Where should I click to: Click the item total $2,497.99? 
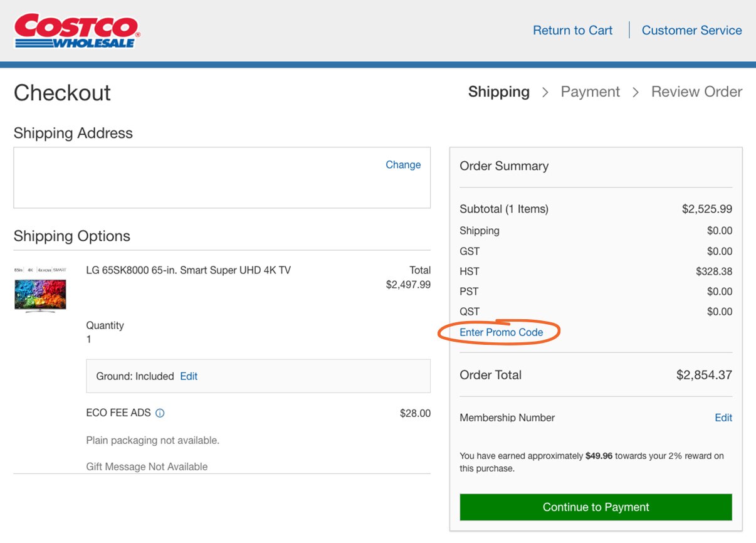[408, 285]
